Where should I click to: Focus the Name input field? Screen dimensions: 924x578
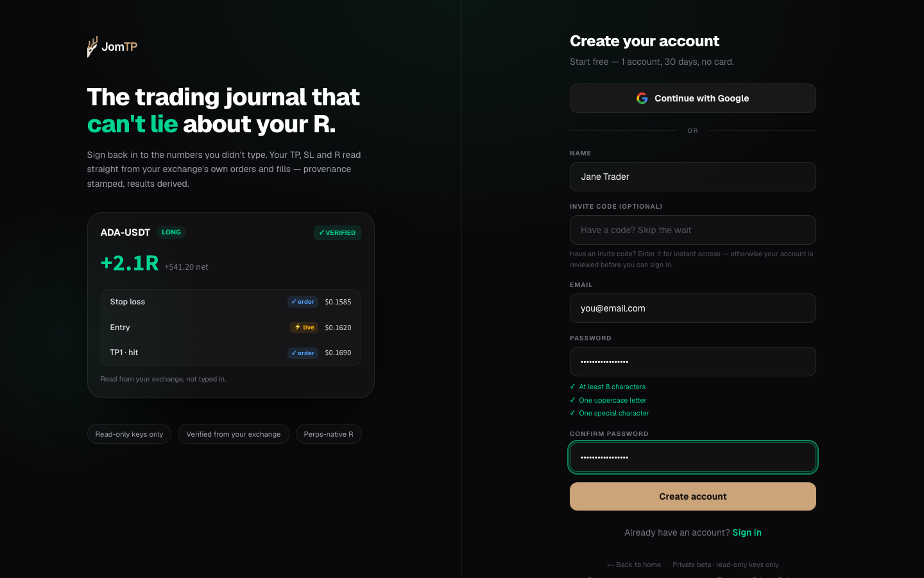click(693, 177)
